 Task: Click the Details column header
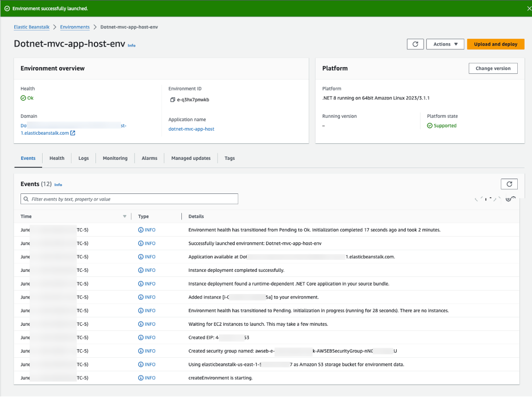click(196, 216)
